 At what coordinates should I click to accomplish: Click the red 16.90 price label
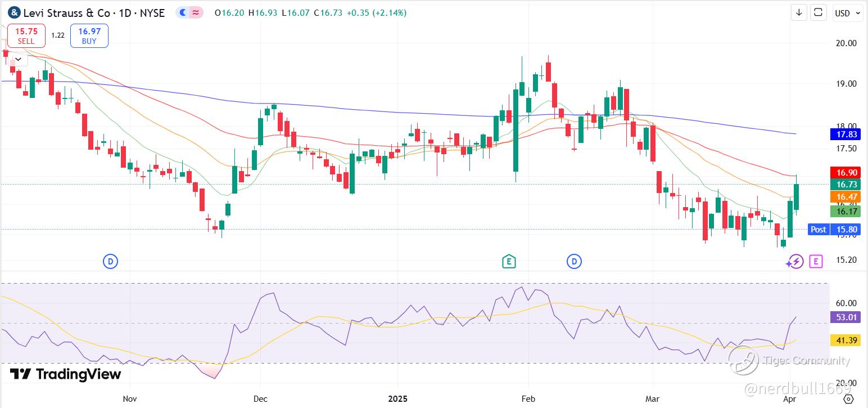click(x=846, y=172)
